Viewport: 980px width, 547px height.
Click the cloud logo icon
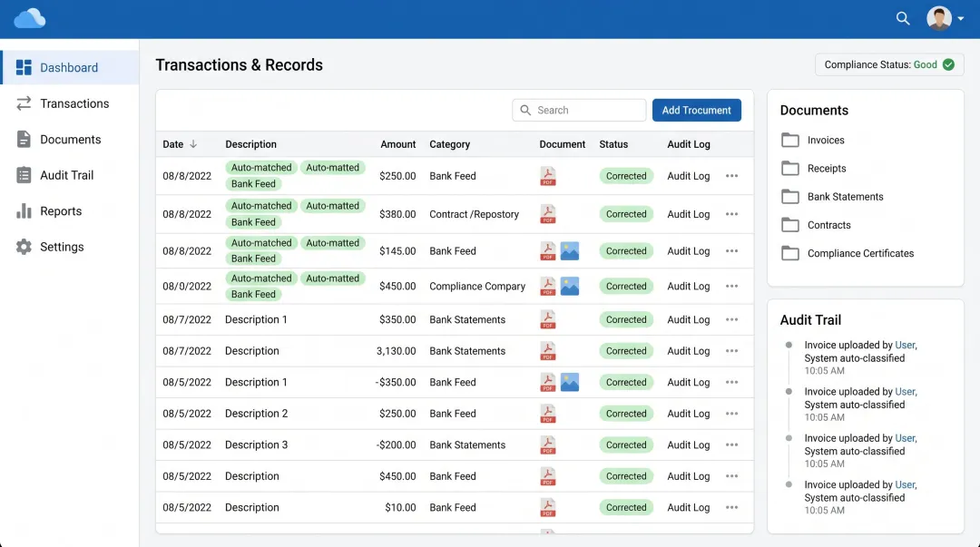point(29,19)
